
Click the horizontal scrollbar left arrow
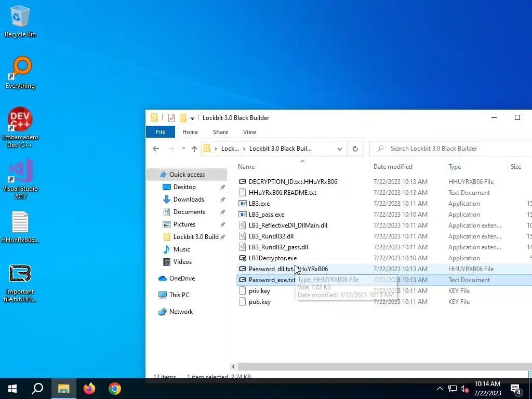[x=233, y=366]
